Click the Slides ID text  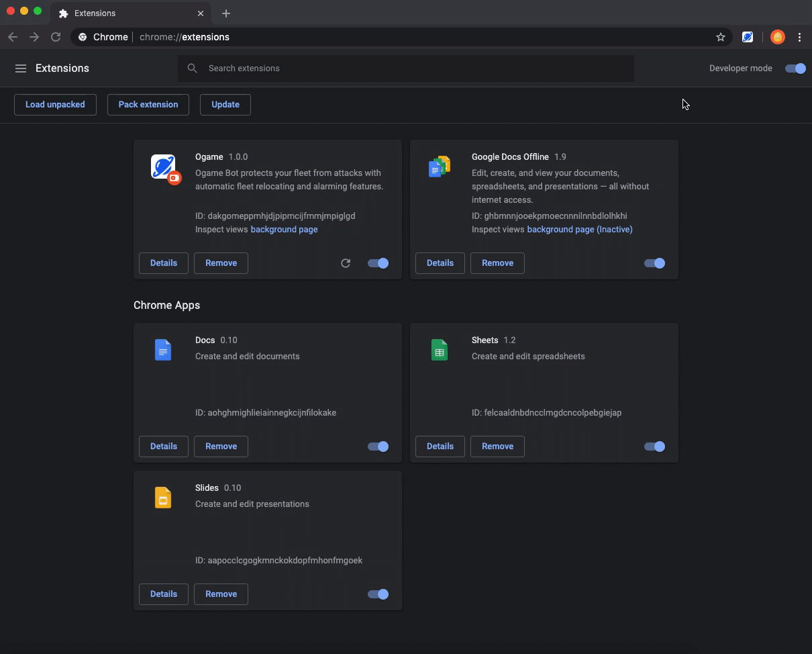pyautogui.click(x=278, y=561)
